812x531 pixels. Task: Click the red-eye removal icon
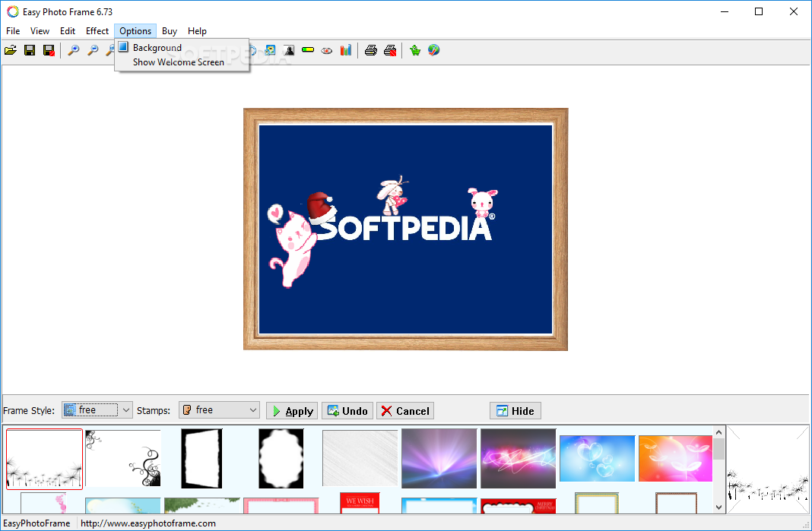click(x=327, y=51)
